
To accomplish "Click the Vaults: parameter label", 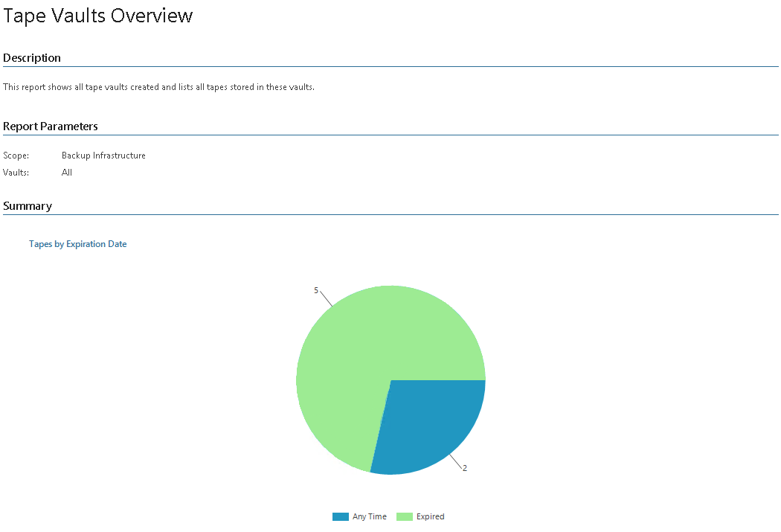I will [16, 173].
